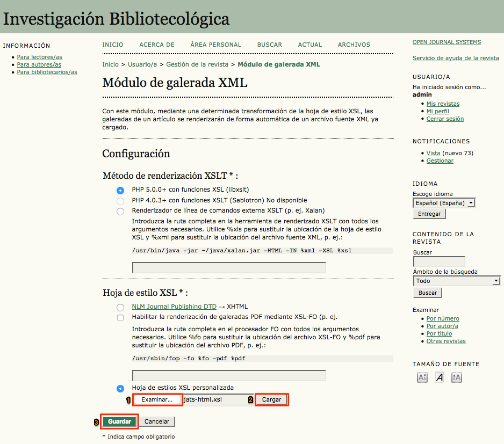
Task: Open the Servicio de ayuda link
Action: click(x=455, y=57)
